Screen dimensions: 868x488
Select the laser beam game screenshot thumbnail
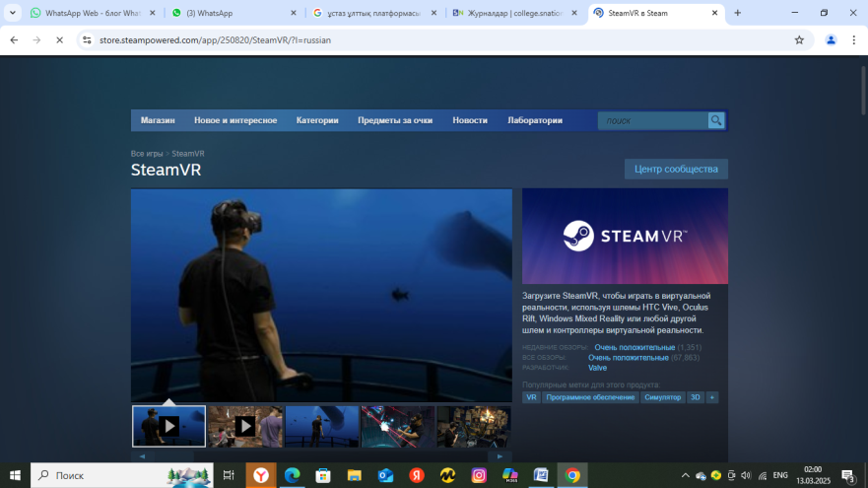pos(398,426)
